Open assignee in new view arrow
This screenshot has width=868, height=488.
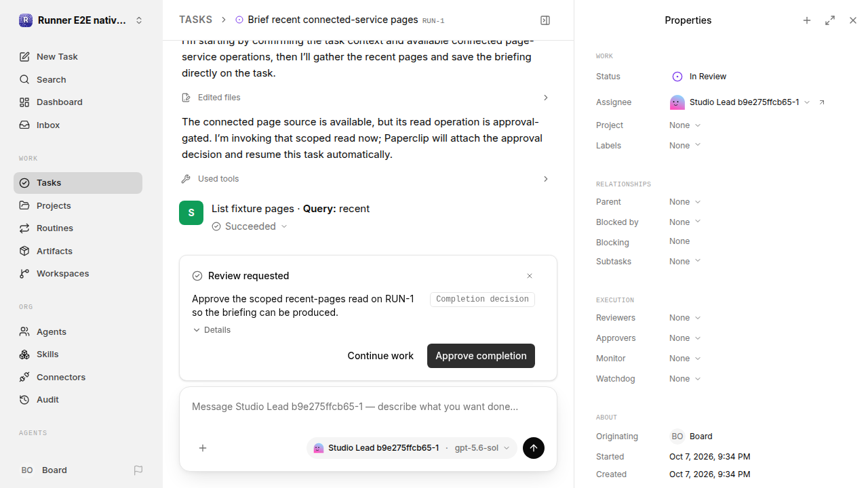(x=822, y=102)
